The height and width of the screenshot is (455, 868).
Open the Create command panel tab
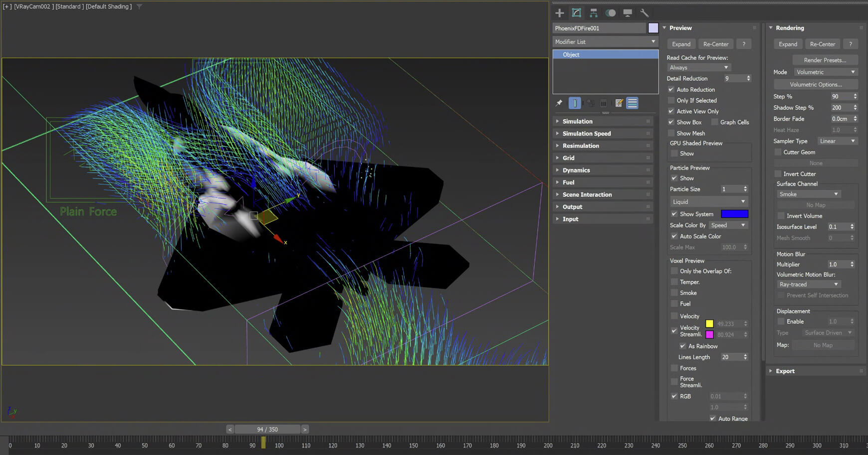[x=560, y=13]
